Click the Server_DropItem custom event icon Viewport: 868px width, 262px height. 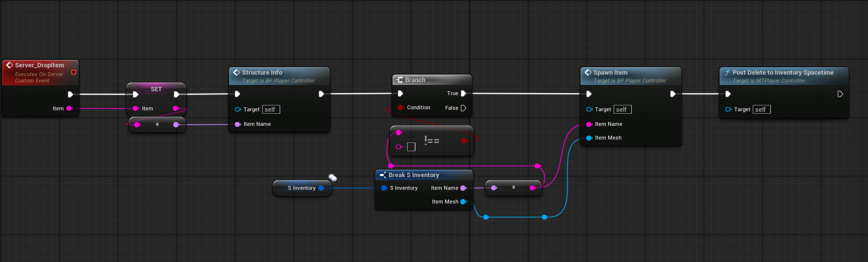[9, 65]
